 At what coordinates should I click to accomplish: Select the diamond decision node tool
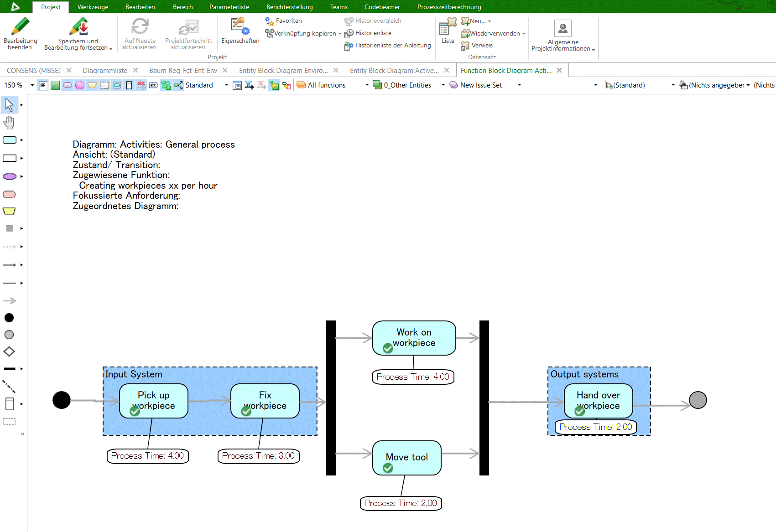point(9,351)
